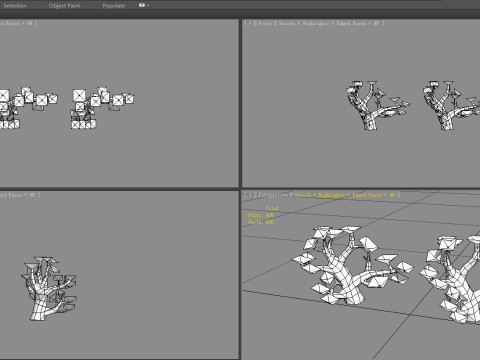Open bottom-left viewport shading label menu
The image size is (480, 360).
pyautogui.click(x=18, y=195)
